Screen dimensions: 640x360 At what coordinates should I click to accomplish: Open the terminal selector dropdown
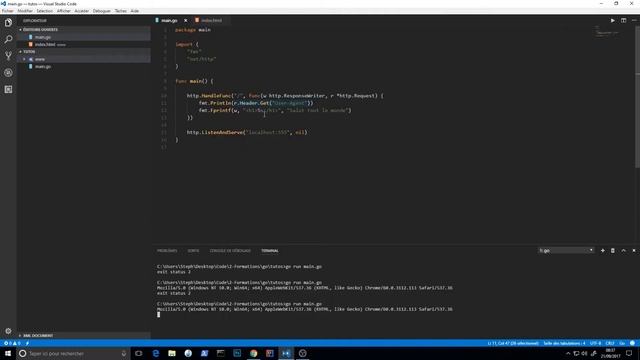coord(566,251)
